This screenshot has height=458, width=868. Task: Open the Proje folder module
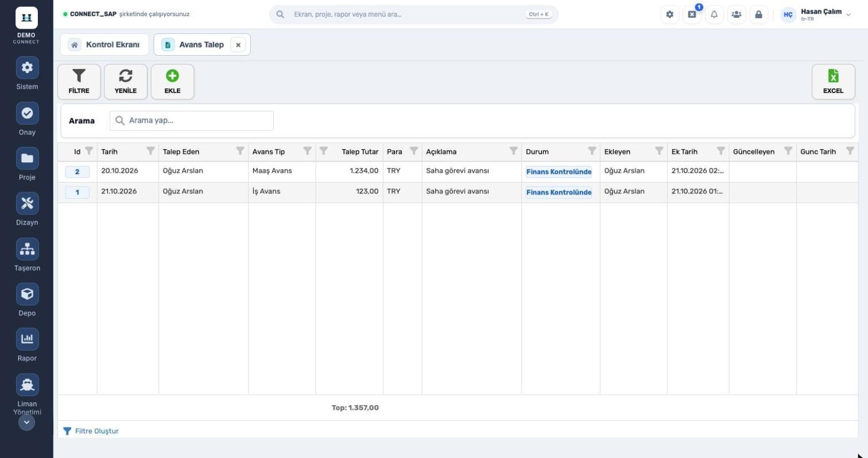point(27,164)
